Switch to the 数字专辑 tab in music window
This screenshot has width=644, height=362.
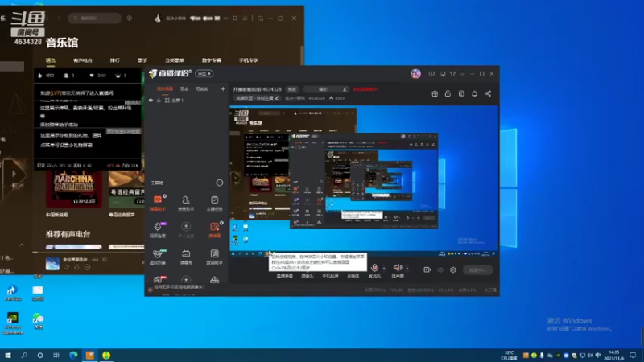click(x=212, y=60)
